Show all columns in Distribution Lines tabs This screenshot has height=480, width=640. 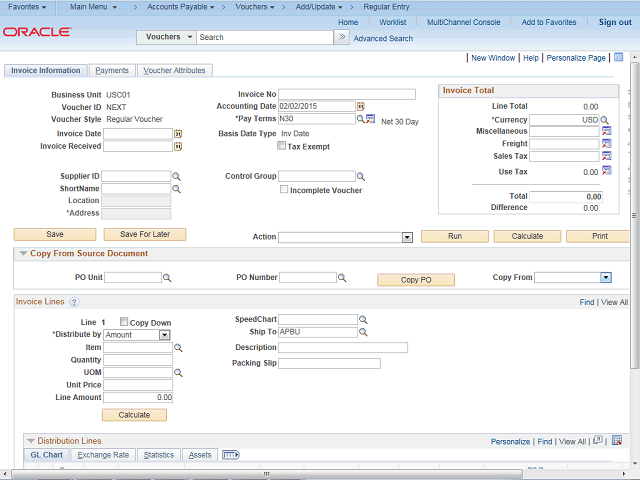point(230,455)
